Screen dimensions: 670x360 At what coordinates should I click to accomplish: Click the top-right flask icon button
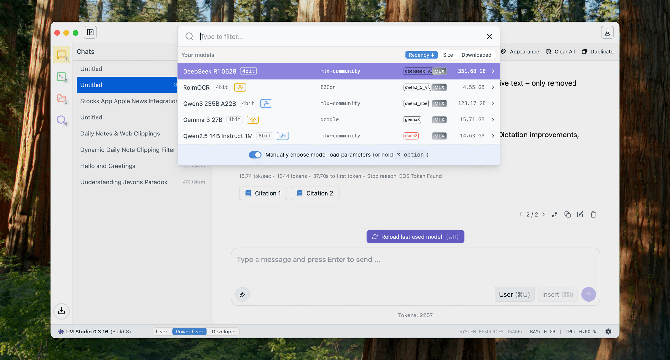pyautogui.click(x=607, y=32)
